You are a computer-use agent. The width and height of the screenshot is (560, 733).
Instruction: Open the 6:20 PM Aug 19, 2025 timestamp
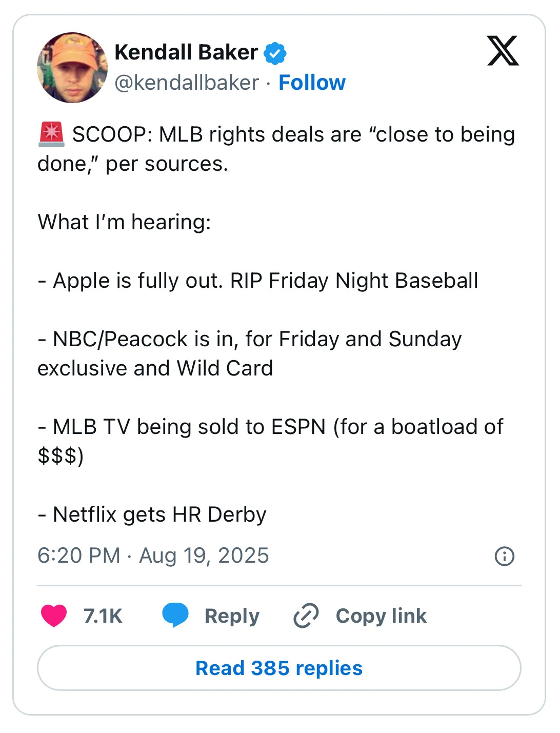153,556
